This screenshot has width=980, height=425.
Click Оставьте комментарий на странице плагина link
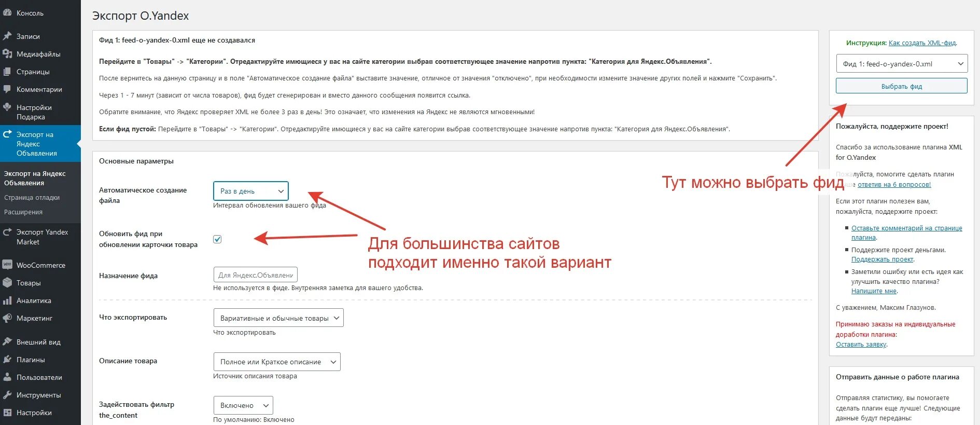point(906,232)
